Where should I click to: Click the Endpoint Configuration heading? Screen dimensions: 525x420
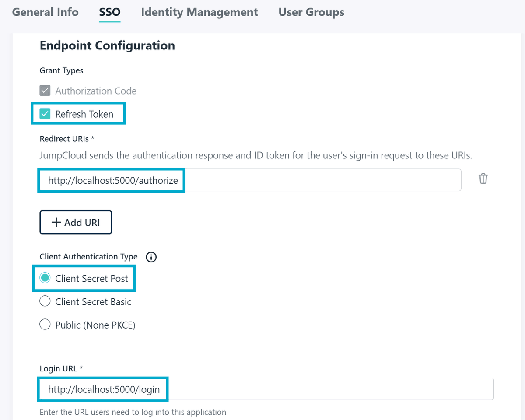pyautogui.click(x=107, y=45)
